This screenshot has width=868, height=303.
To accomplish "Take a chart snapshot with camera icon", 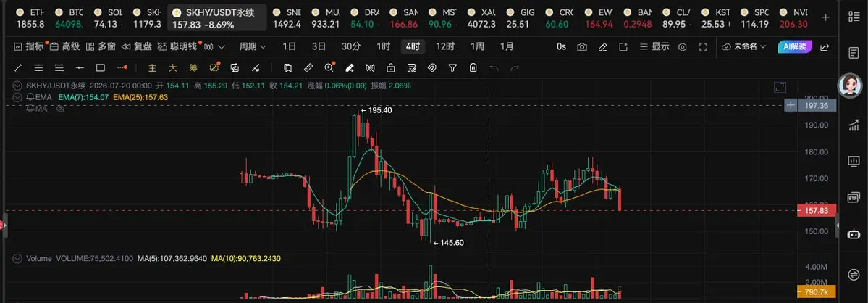I will pos(582,47).
